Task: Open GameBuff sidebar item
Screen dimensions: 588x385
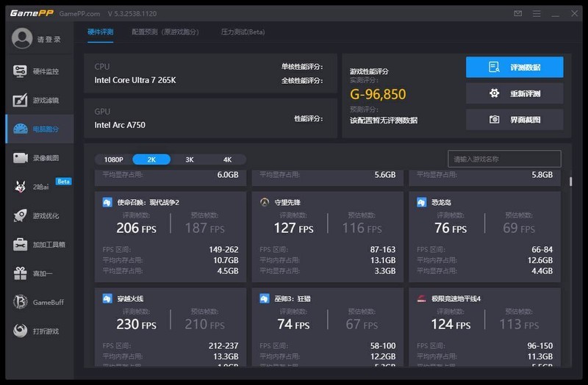Action: (40, 302)
